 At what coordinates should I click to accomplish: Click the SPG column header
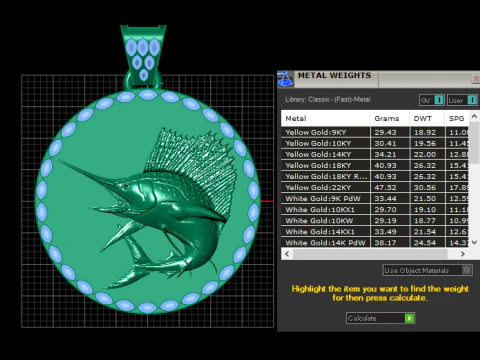(x=457, y=118)
